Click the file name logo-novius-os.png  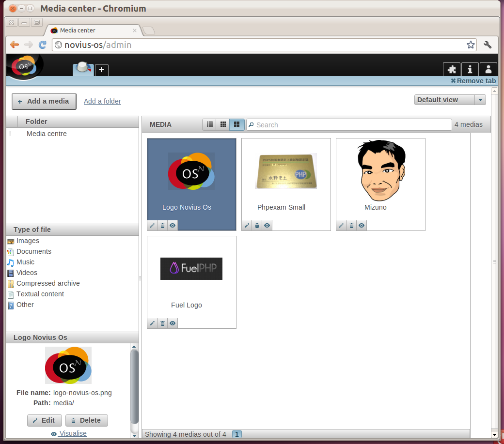(x=82, y=393)
